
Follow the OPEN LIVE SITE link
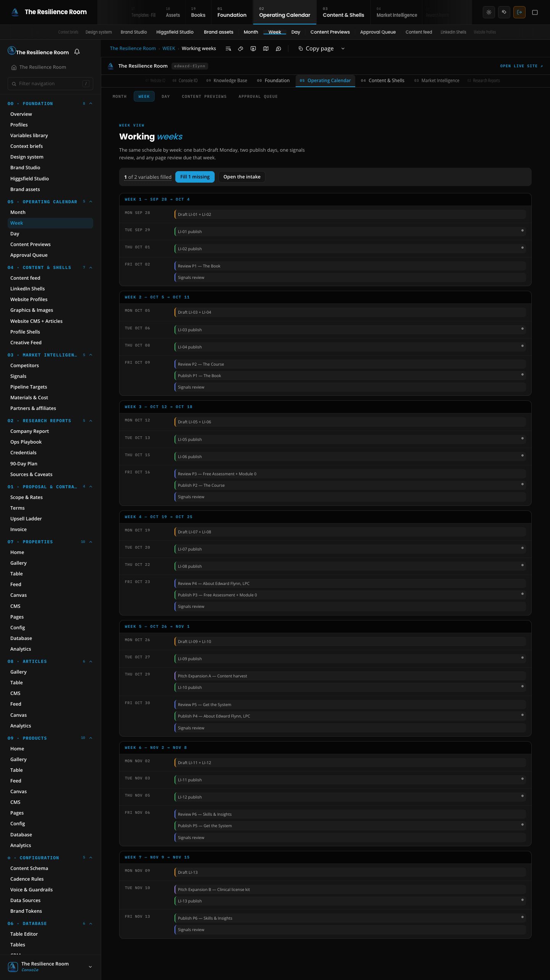click(x=521, y=66)
